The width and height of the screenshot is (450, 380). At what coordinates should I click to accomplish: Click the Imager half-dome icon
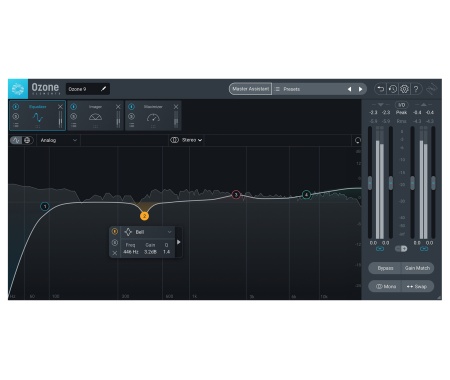(95, 117)
